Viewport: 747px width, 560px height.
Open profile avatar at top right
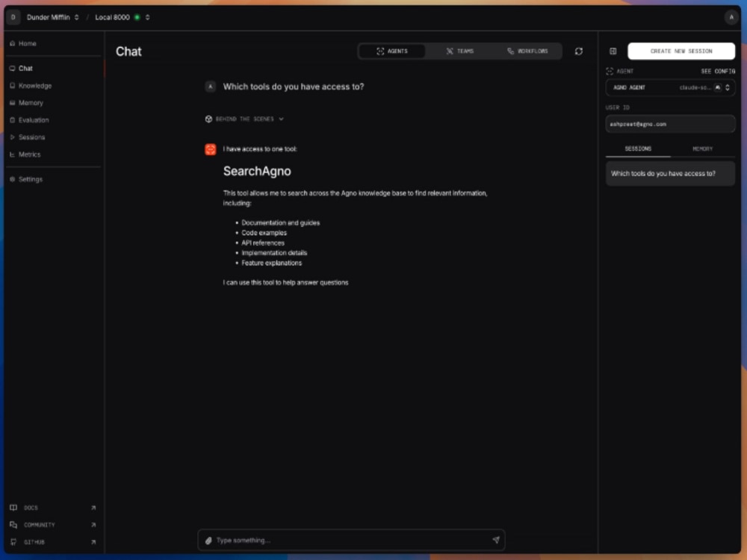click(731, 17)
